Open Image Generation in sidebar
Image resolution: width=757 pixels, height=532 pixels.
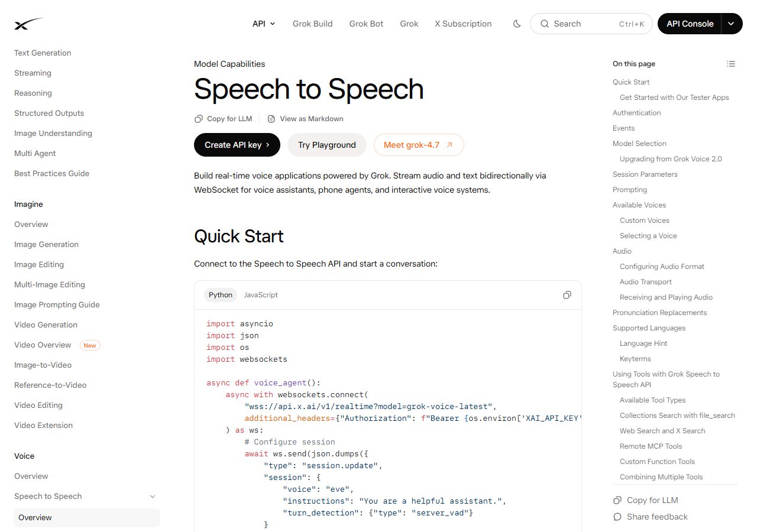point(46,244)
